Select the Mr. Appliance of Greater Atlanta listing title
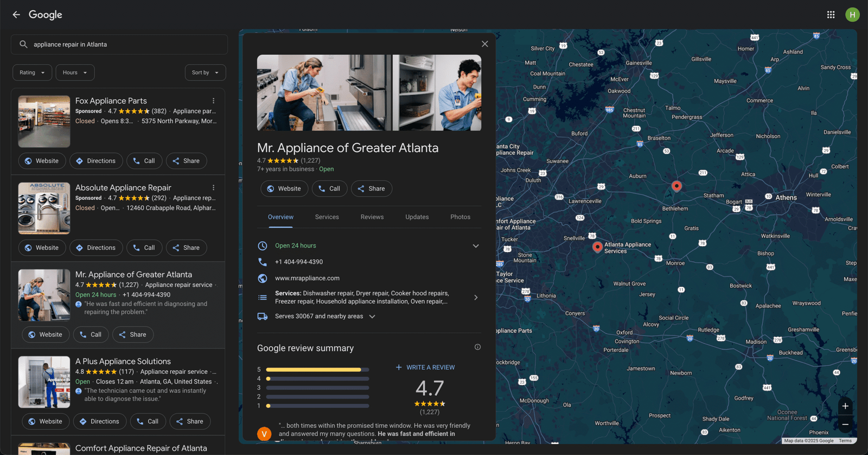Viewport: 868px width, 455px height. (133, 275)
